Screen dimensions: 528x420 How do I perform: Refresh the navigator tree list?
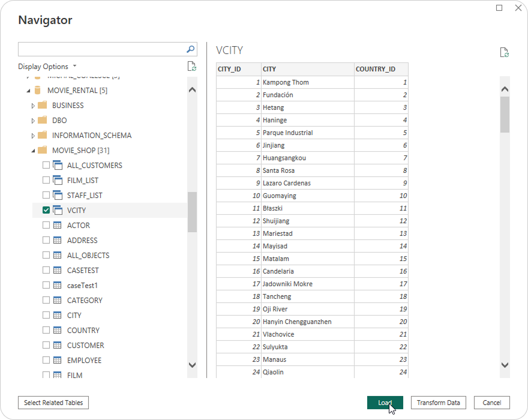coord(191,67)
